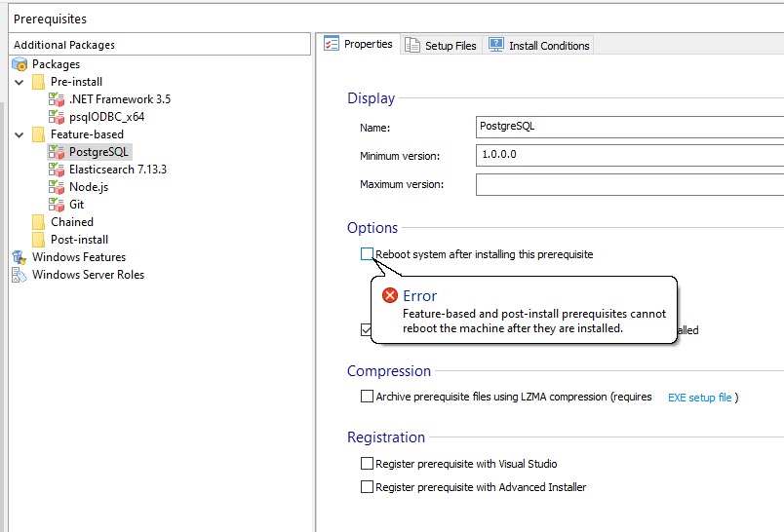Viewport: 784px width, 532px height.
Task: Click the Pre-install folder icon
Action: [x=38, y=82]
